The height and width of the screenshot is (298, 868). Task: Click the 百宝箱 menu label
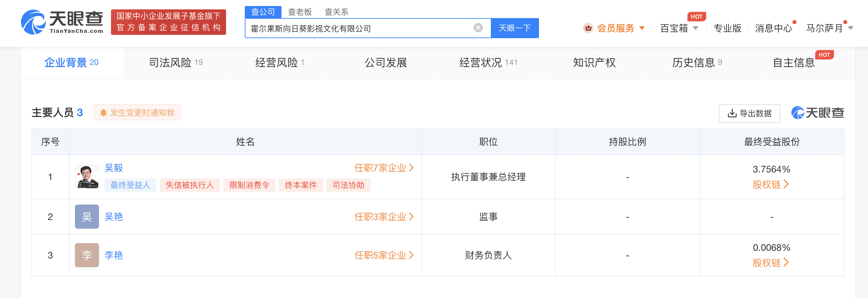pos(674,28)
